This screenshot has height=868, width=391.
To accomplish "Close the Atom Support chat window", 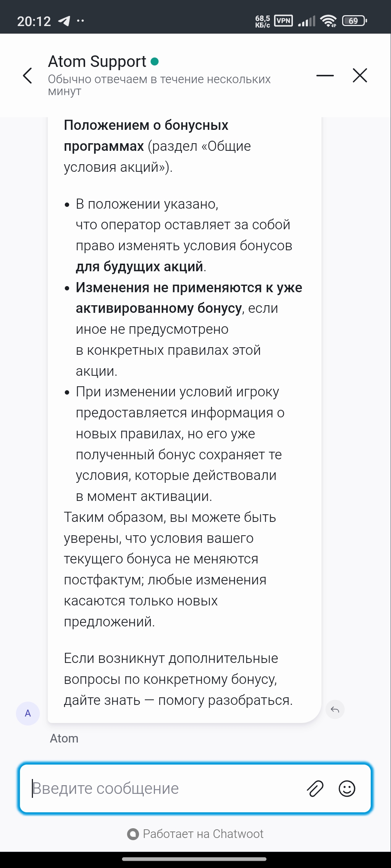I will (360, 76).
